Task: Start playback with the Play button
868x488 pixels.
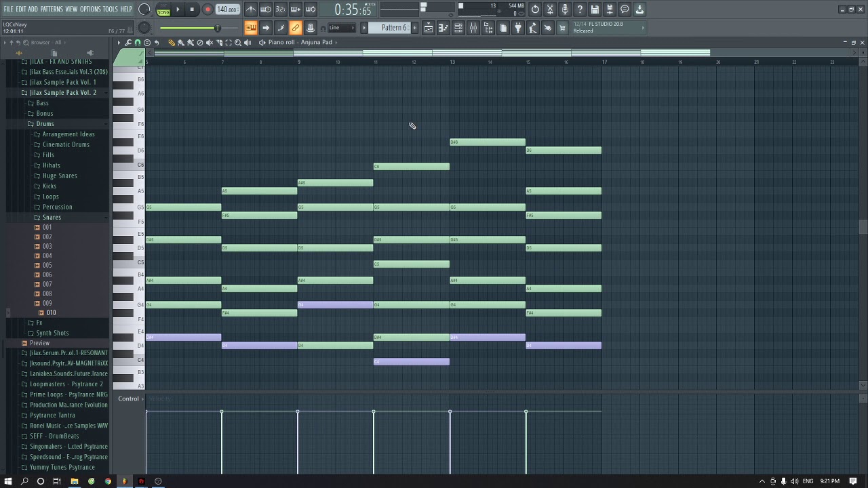Action: coord(178,9)
